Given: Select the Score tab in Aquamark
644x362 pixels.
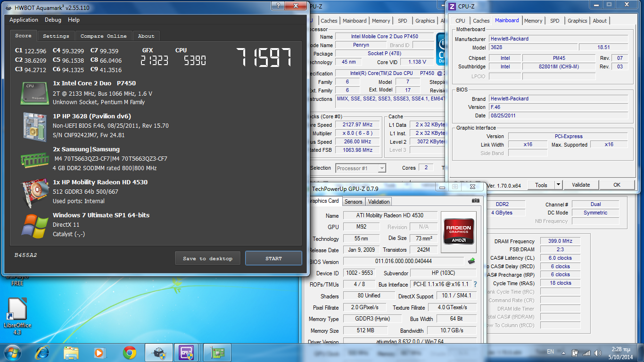Looking at the screenshot, I should pos(23,36).
